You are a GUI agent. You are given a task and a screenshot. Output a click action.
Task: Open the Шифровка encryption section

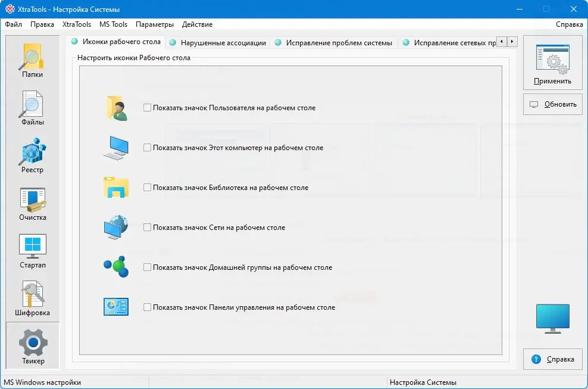click(32, 299)
